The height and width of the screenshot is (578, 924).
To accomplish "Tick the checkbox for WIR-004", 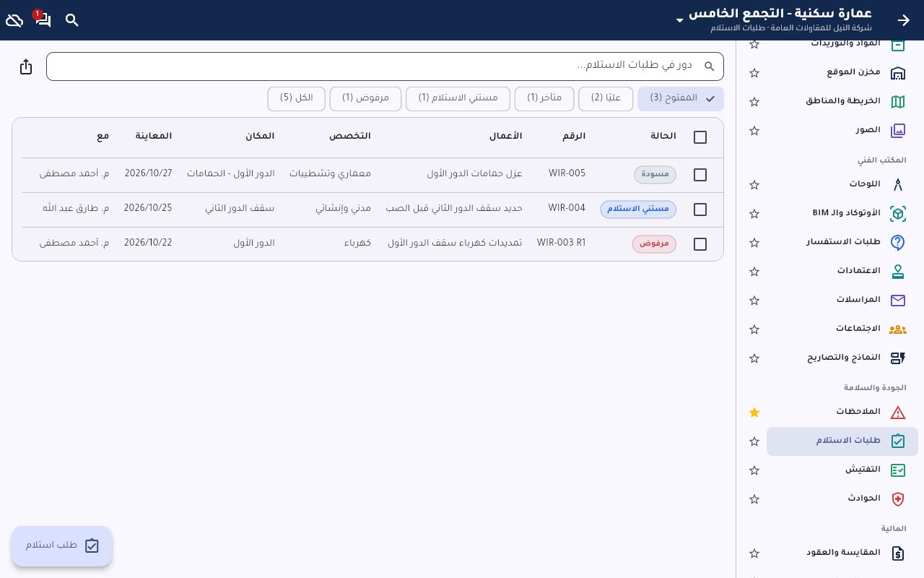I will (x=700, y=210).
